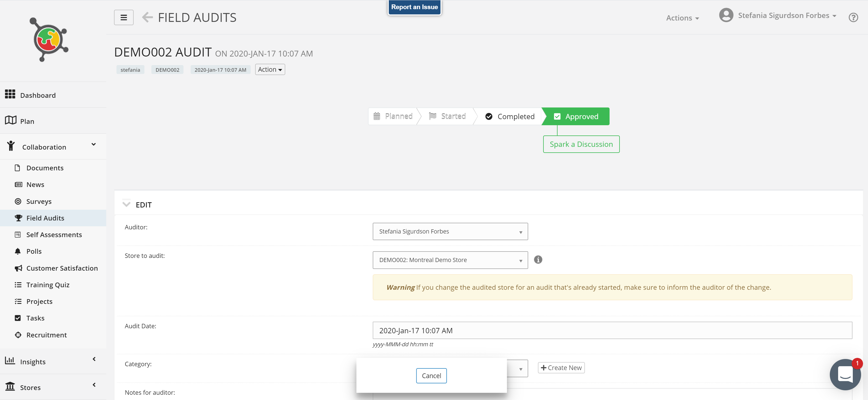Screen dimensions: 868x400
Task: Collapse the Collaboration sidebar group
Action: pyautogui.click(x=94, y=145)
